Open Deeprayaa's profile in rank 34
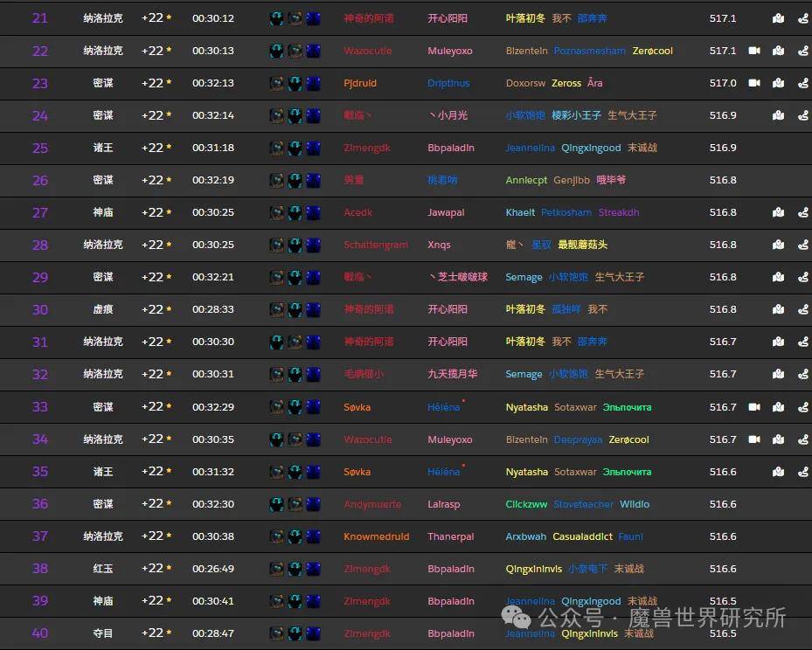This screenshot has height=650, width=812. [x=578, y=439]
